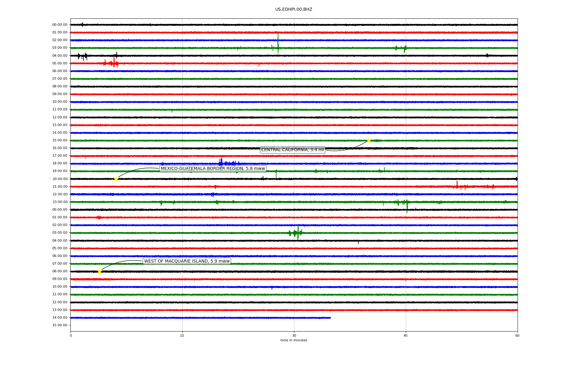Screen dimensions: 588x368
Task: Click the 'time in minutes' axis label
Action: 294,340
